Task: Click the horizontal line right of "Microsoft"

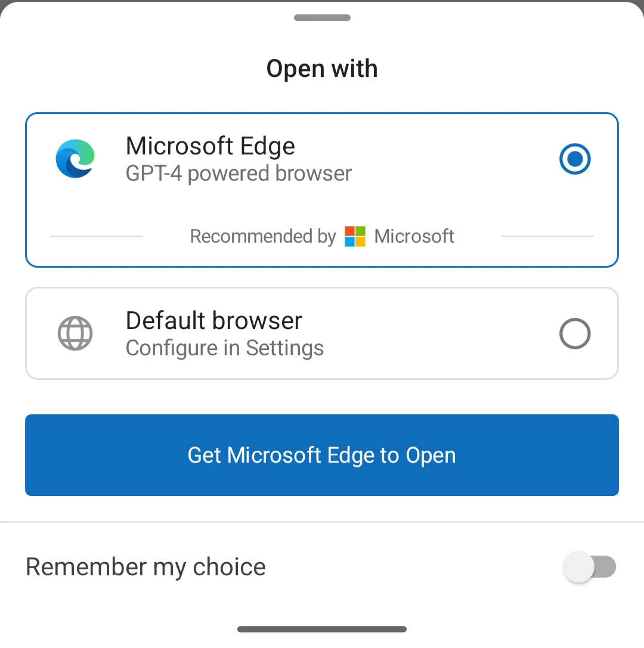Action: (x=547, y=237)
